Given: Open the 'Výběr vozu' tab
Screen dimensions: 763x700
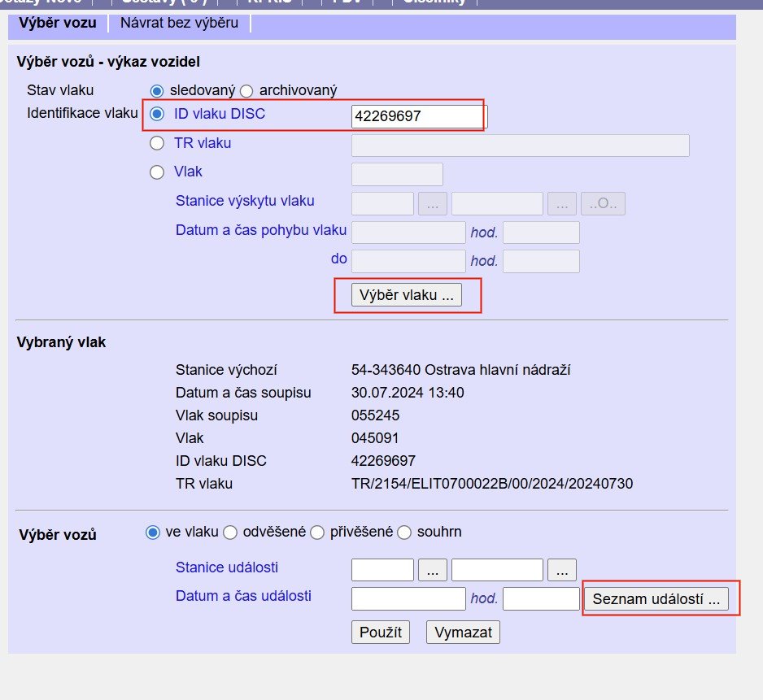Looking at the screenshot, I should (x=58, y=23).
